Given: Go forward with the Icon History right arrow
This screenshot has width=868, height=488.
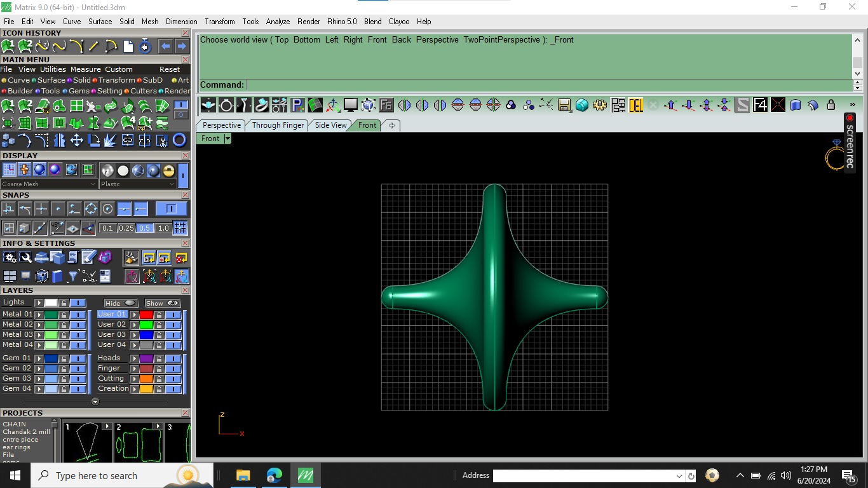Looking at the screenshot, I should 182,46.
